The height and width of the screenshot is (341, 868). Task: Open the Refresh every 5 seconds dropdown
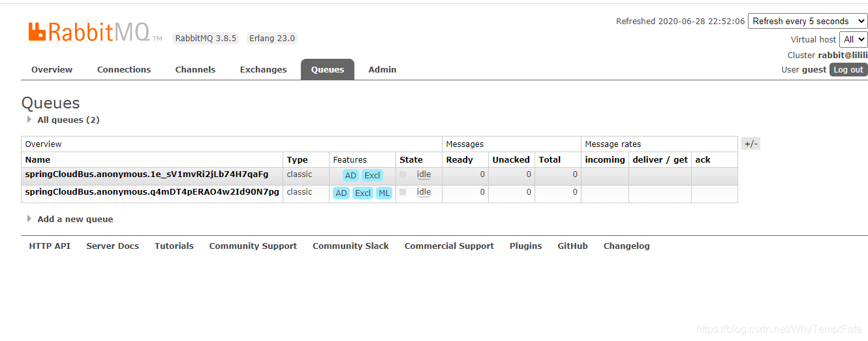point(807,22)
